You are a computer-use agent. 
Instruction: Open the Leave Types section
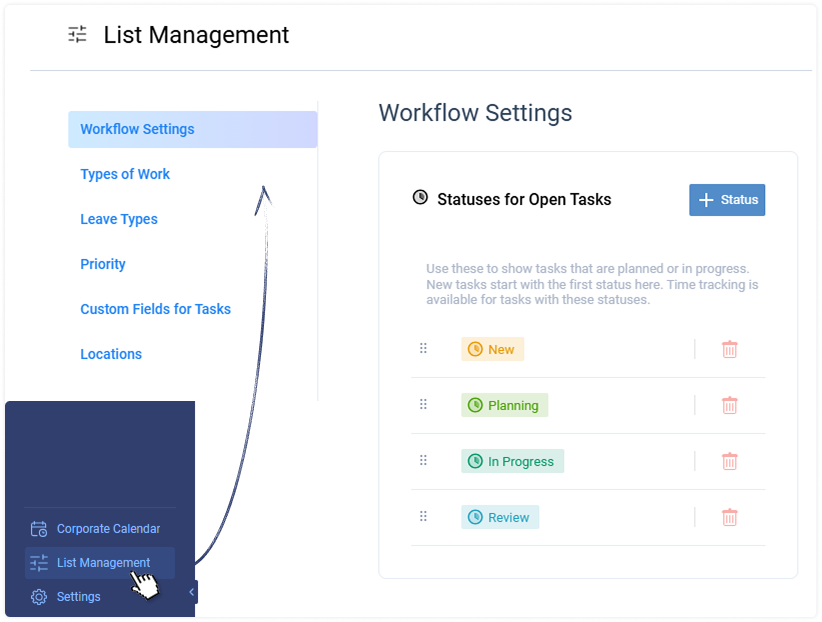coord(119,219)
